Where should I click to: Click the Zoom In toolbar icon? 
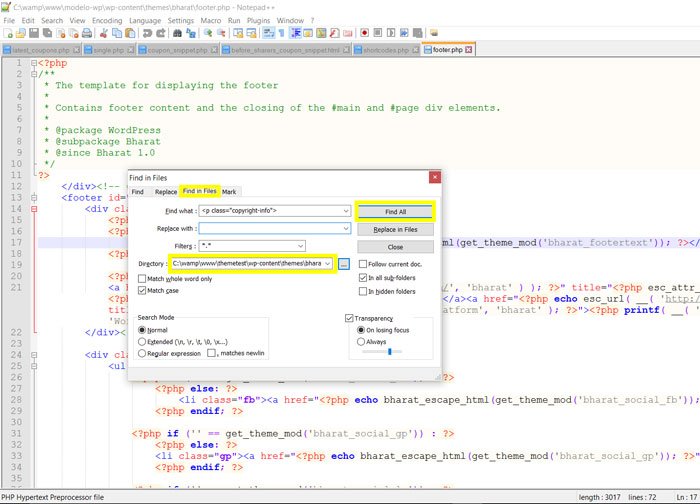point(208,33)
